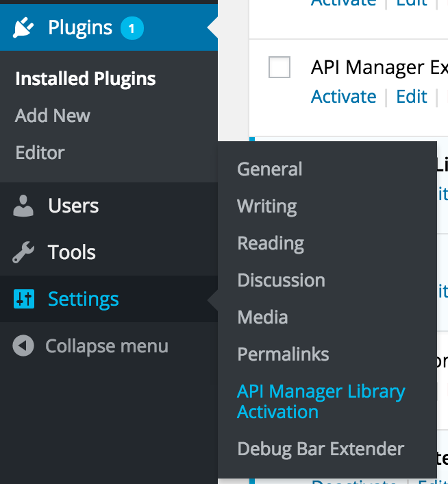448x484 pixels.
Task: Select Reading in the Settings flyout
Action: [x=271, y=243]
